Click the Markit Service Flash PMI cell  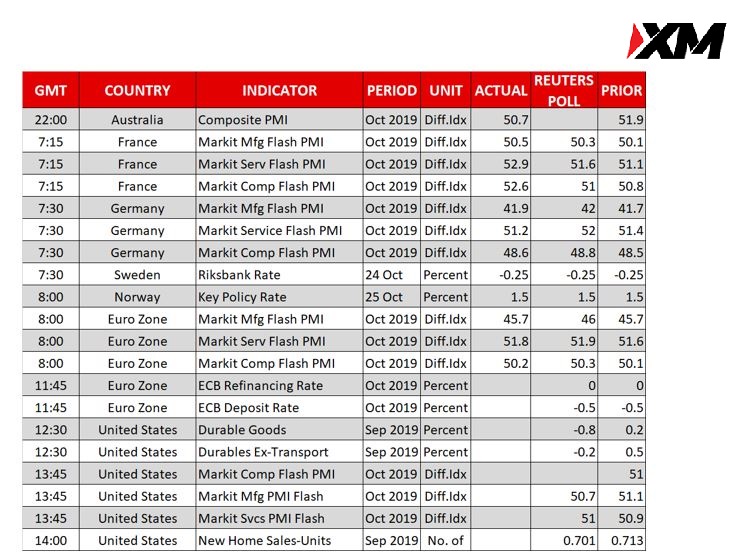click(279, 230)
